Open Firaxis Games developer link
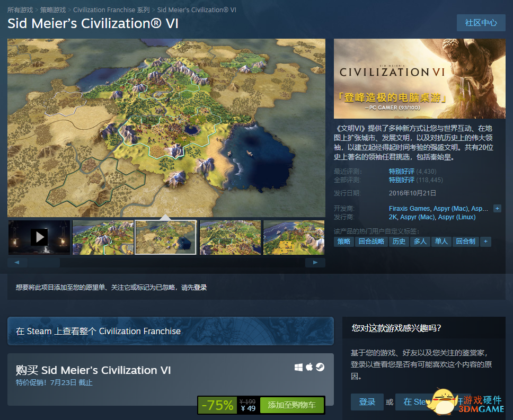 (x=409, y=209)
